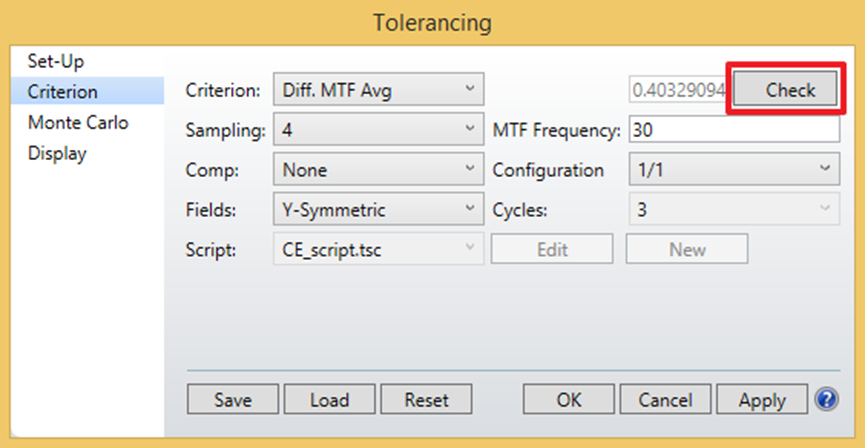Click the Save button

point(233,400)
